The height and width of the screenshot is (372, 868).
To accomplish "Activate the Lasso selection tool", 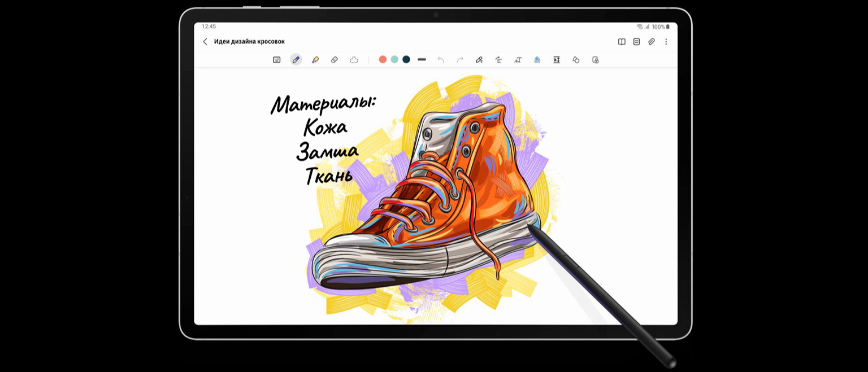I will tap(354, 60).
